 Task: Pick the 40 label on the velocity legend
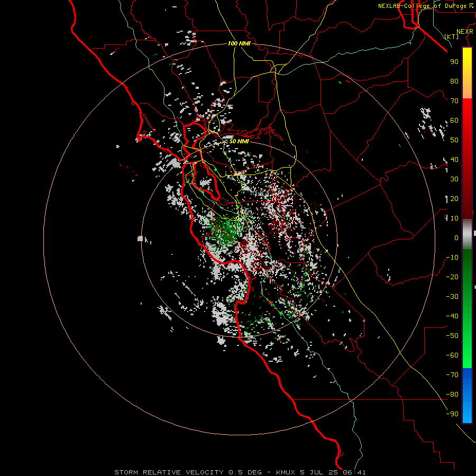(x=454, y=159)
